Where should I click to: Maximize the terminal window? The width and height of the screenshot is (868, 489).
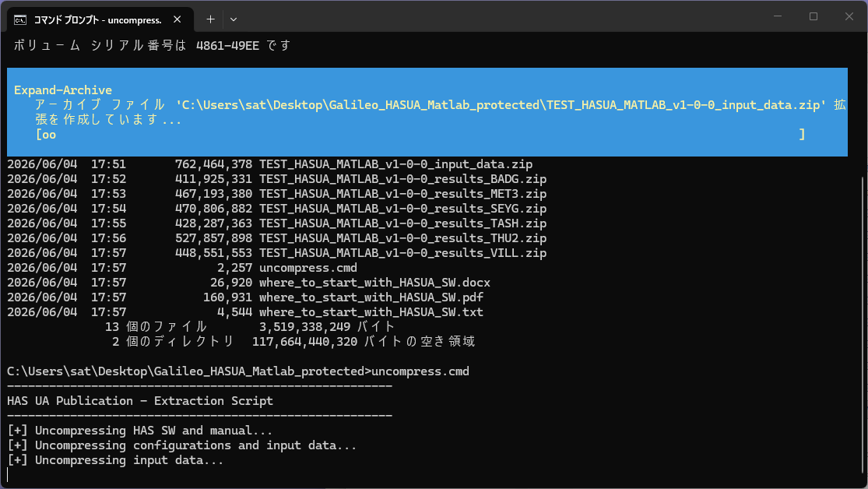coord(814,16)
